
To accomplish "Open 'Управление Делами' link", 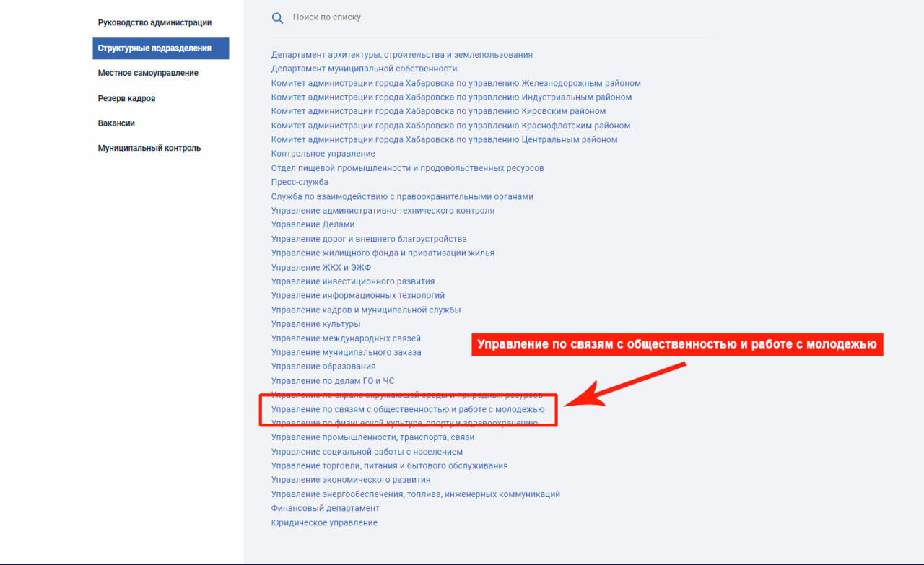I will (313, 224).
